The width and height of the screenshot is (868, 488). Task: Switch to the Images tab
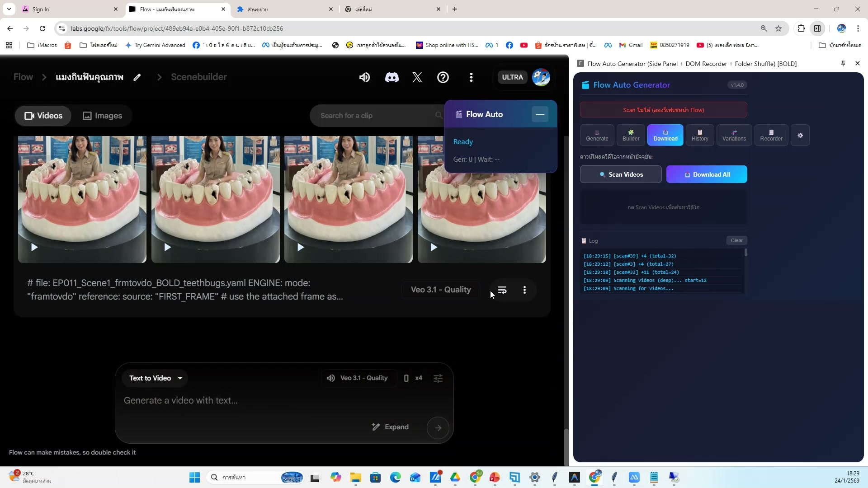(x=102, y=116)
